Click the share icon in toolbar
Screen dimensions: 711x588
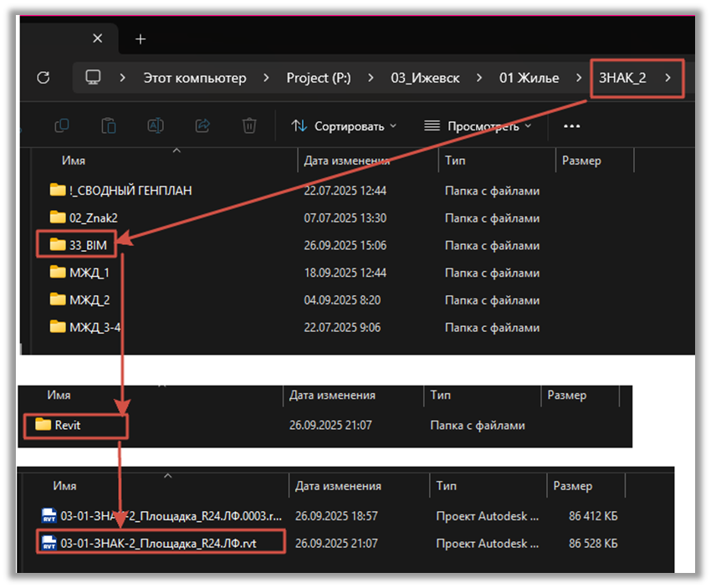[x=202, y=125]
